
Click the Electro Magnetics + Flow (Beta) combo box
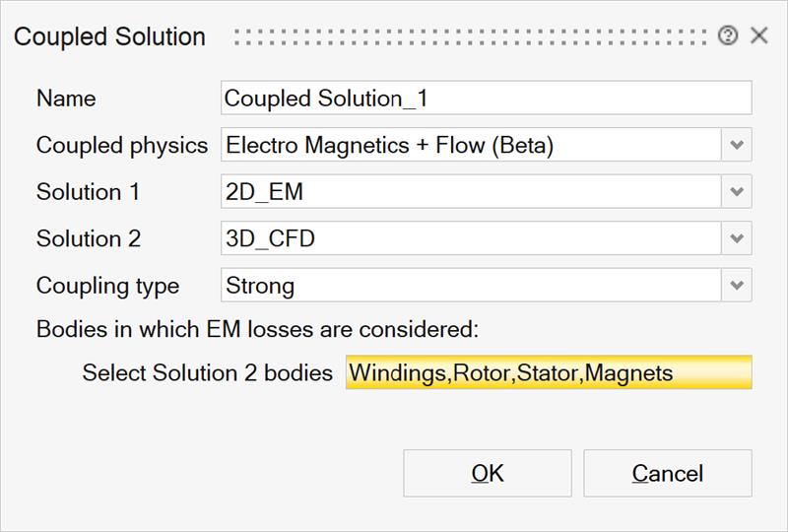point(471,145)
